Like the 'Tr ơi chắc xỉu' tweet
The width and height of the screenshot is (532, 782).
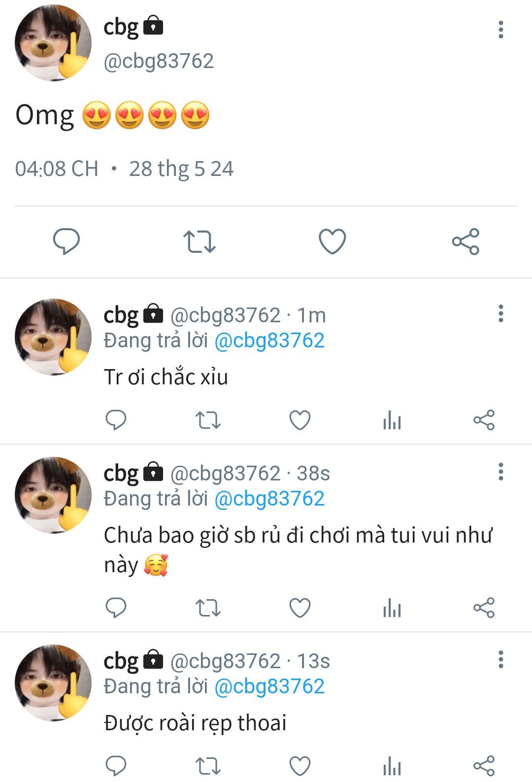tap(300, 420)
